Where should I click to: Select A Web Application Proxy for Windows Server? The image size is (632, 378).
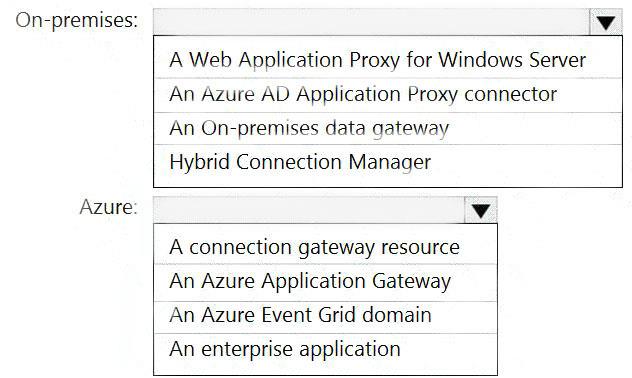coord(388,60)
